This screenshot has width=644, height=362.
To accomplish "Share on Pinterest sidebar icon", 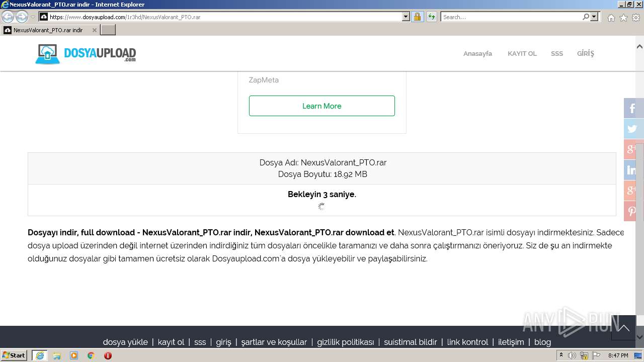I will [x=633, y=211].
